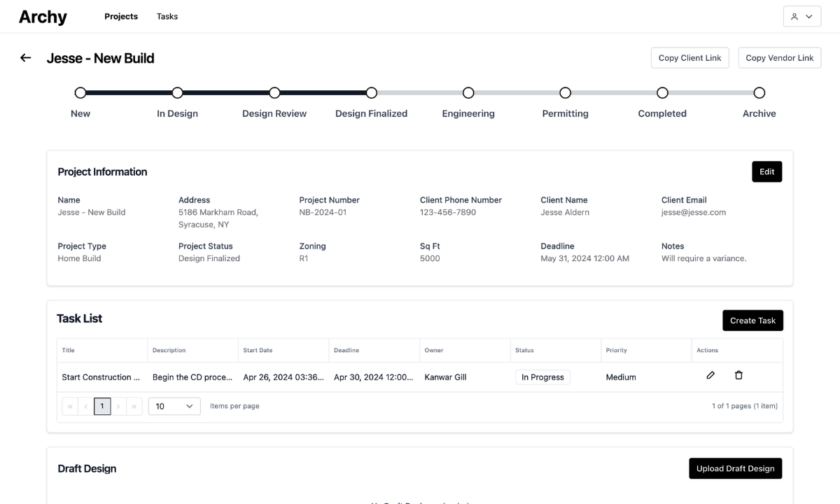840x504 pixels.
Task: Mark project stage as Completed
Action: point(662,93)
